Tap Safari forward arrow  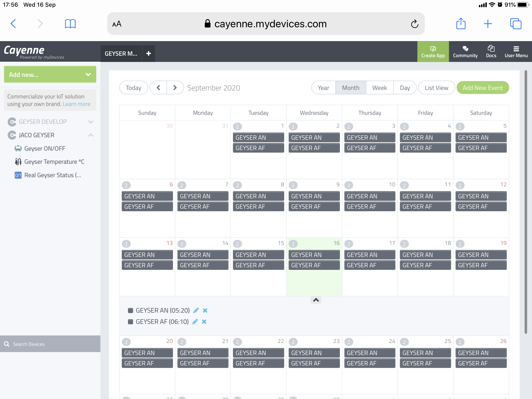click(40, 24)
